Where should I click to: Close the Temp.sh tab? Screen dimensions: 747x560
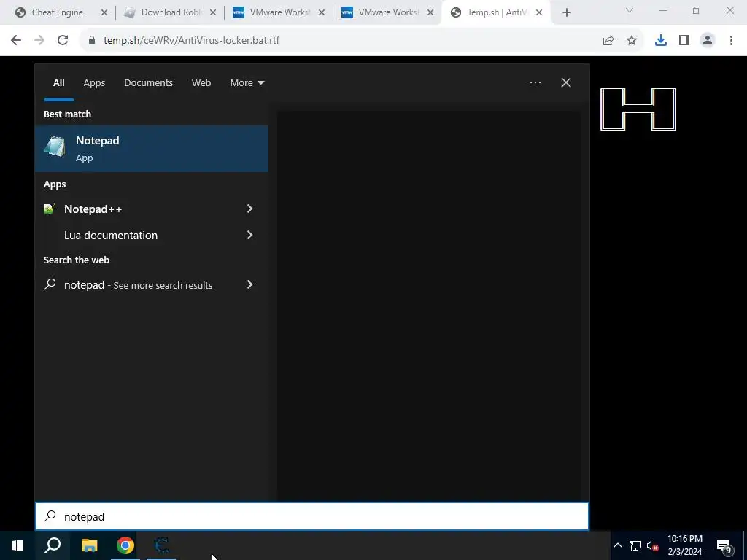[539, 13]
